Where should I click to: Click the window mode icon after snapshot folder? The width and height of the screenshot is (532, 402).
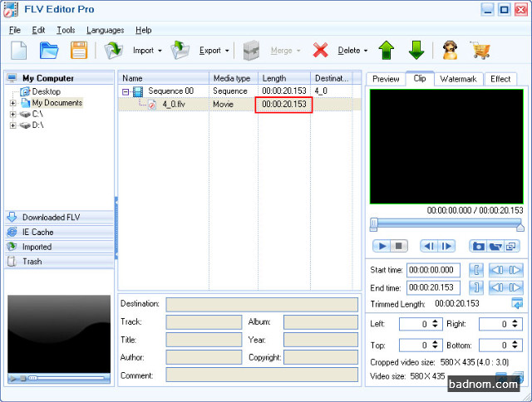[x=511, y=246]
